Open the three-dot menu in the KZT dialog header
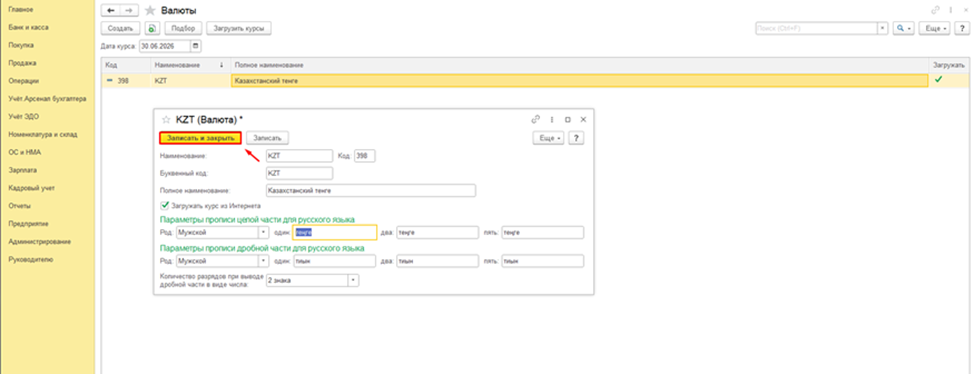The height and width of the screenshot is (374, 974). tap(552, 119)
